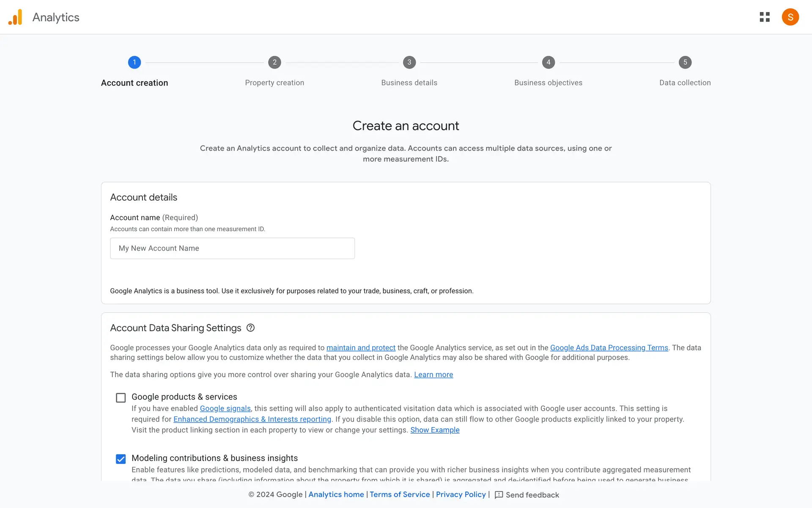
Task: Uncheck Modeling contributions & business insights
Action: [x=121, y=459]
